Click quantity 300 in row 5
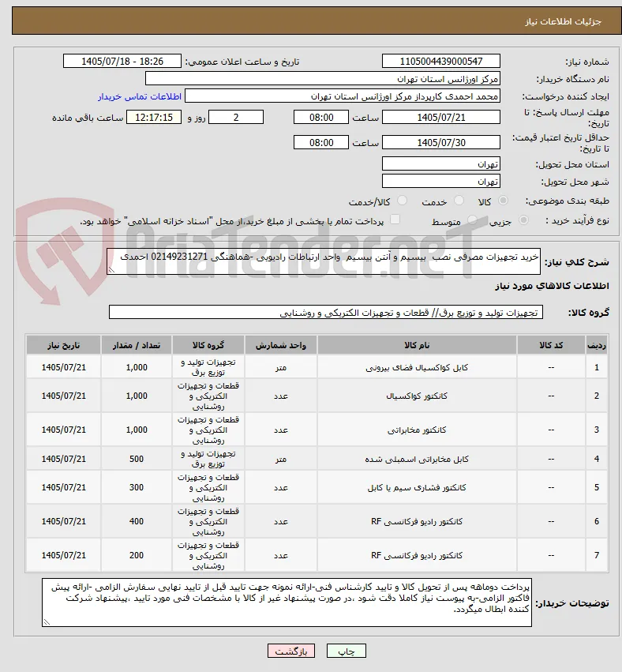 137,488
